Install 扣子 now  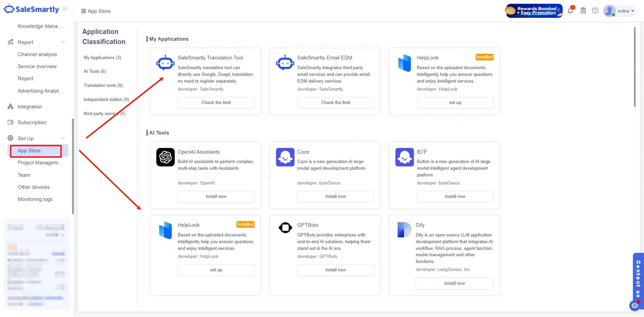pos(455,196)
